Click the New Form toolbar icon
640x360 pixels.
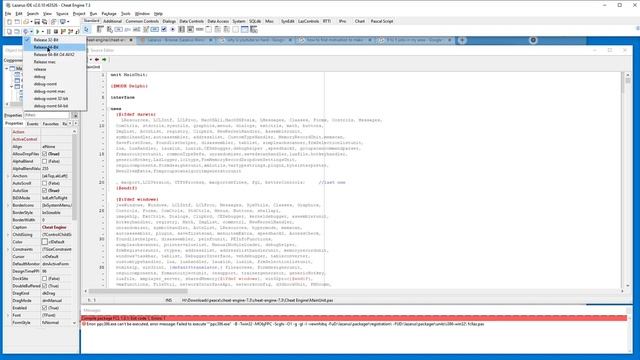tap(17, 22)
